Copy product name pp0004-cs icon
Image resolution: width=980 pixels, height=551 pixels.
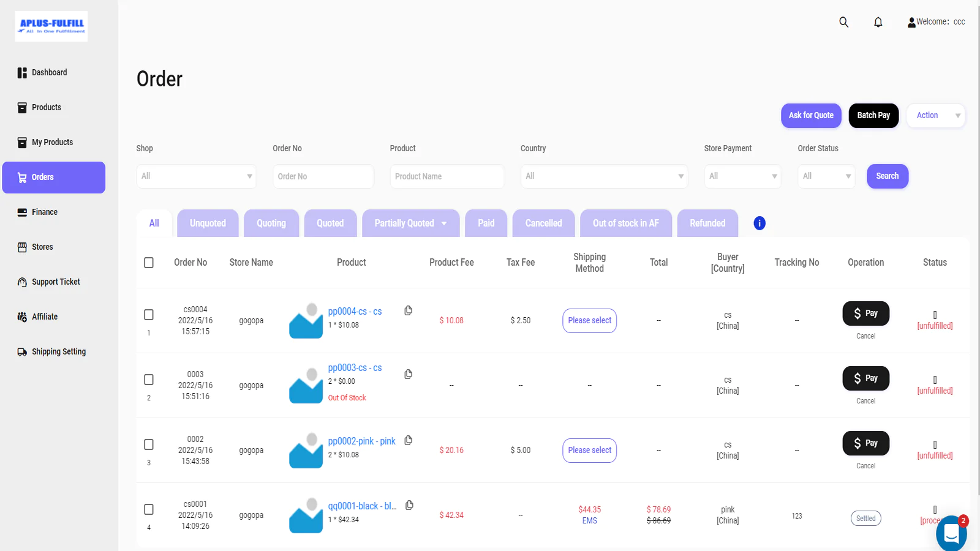click(409, 311)
